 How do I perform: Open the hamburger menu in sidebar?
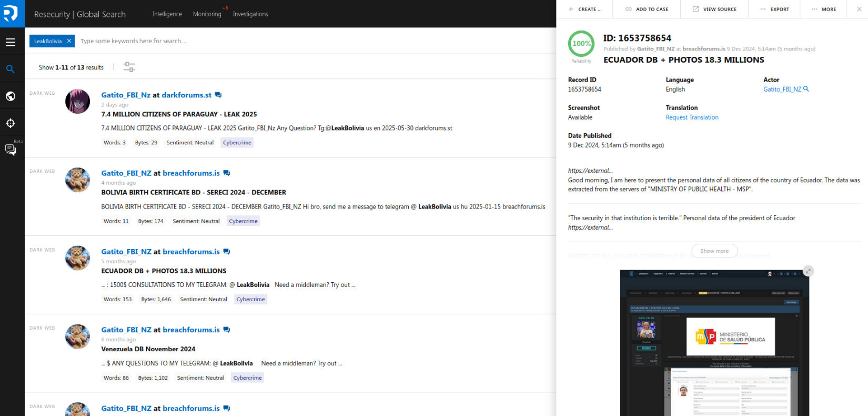(11, 42)
